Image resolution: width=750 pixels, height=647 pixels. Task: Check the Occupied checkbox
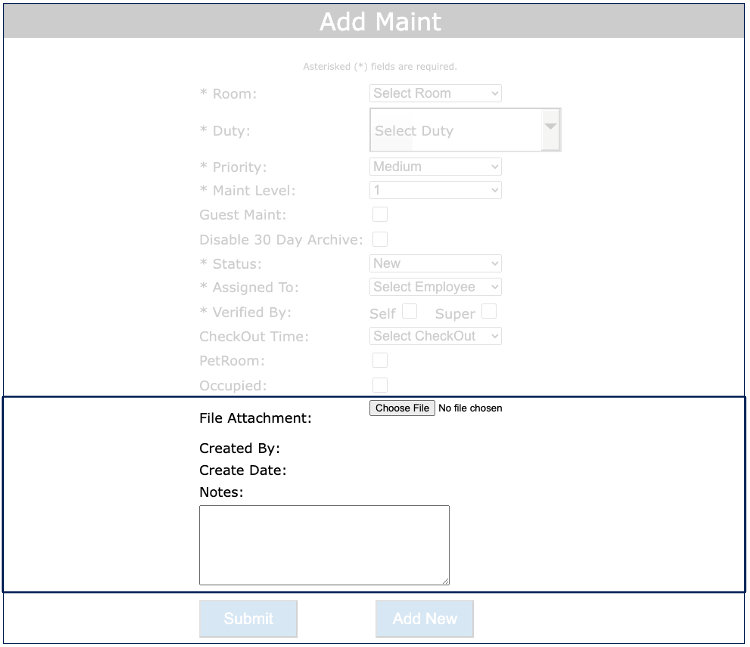380,385
